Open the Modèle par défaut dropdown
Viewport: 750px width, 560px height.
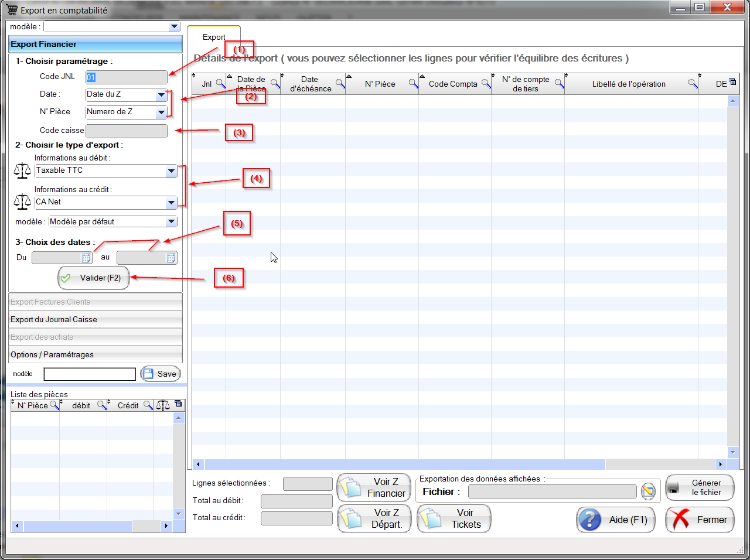click(x=171, y=222)
